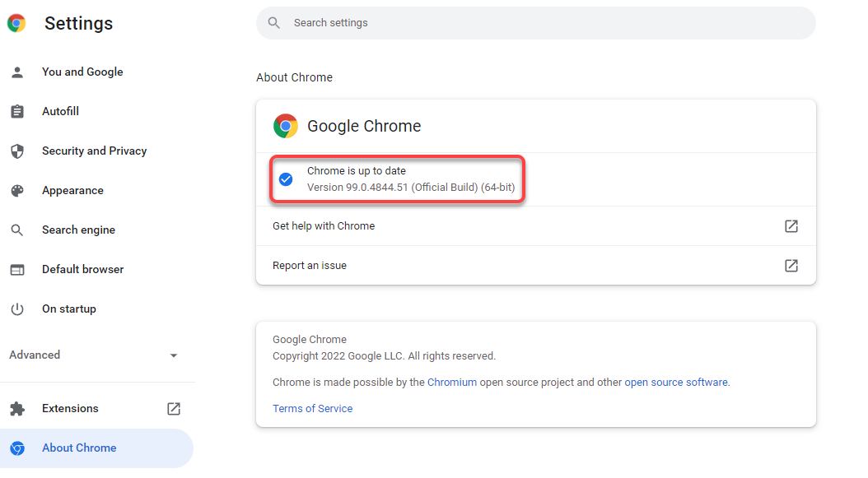Open the Chromium open source project link

point(451,383)
